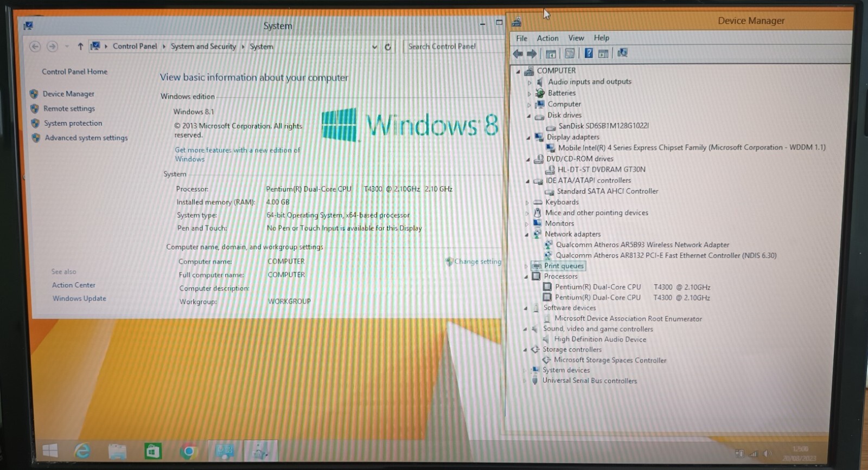Viewport: 868px width, 470px height.
Task: Click the Start button on taskbar
Action: [50, 450]
